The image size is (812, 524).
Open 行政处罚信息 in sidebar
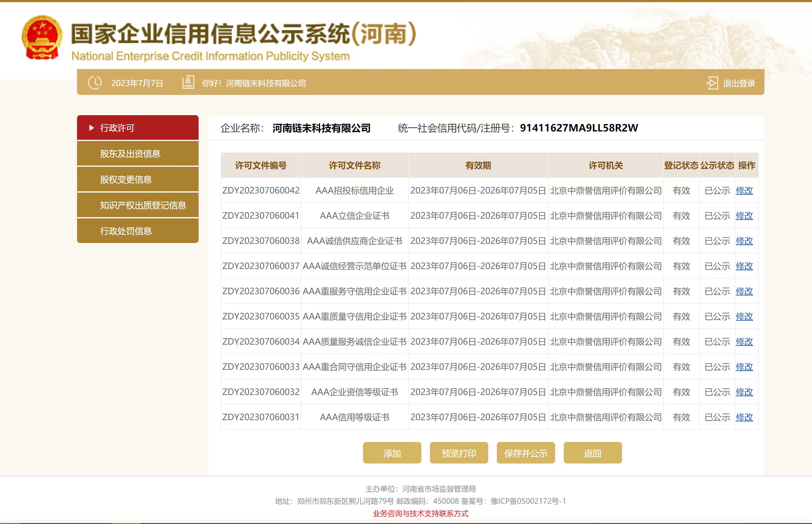[138, 231]
